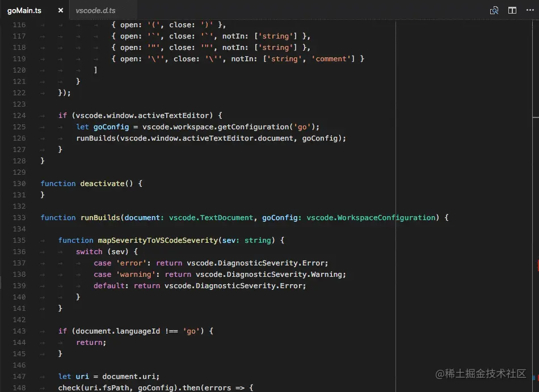539x392 pixels.
Task: Open the find-in-file preview icon
Action: [494, 10]
